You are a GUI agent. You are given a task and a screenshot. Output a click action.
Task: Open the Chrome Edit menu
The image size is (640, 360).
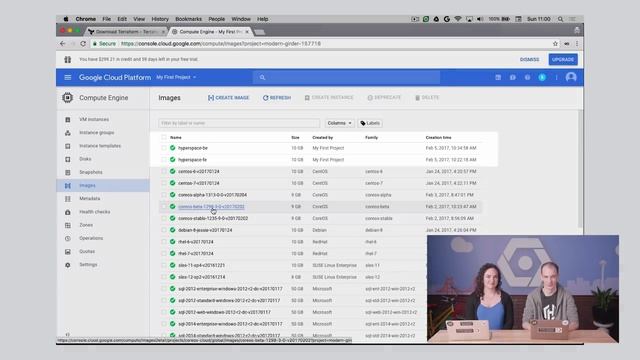(122, 19)
